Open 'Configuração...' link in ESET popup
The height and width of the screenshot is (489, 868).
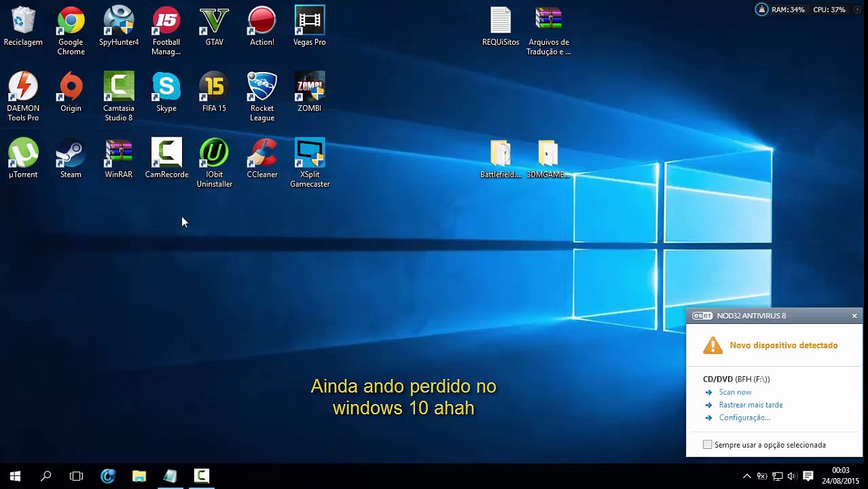tap(744, 418)
